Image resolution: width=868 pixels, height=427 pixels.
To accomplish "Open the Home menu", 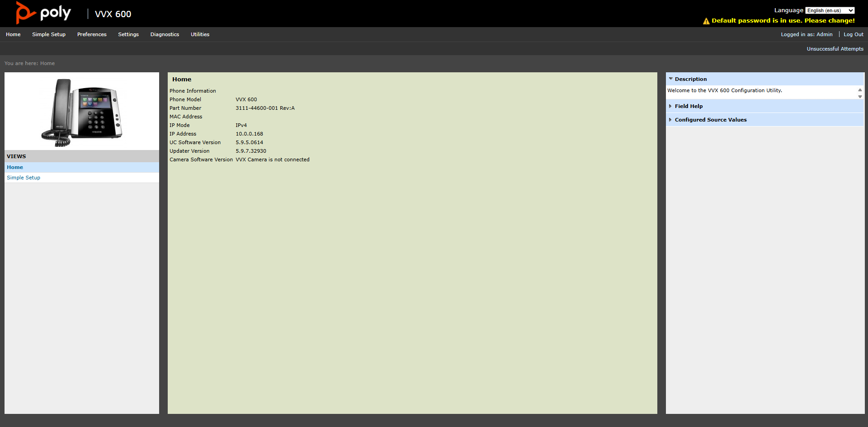I will click(x=13, y=34).
